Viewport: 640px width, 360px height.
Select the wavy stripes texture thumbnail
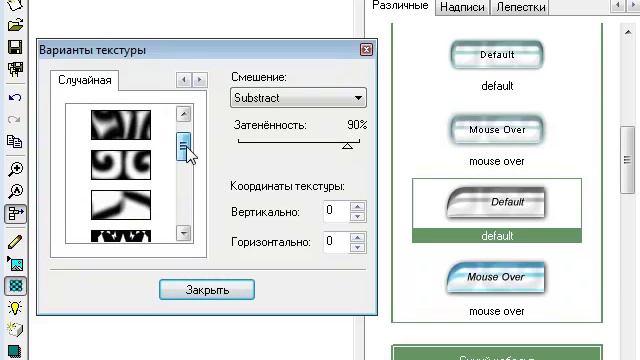[121, 125]
